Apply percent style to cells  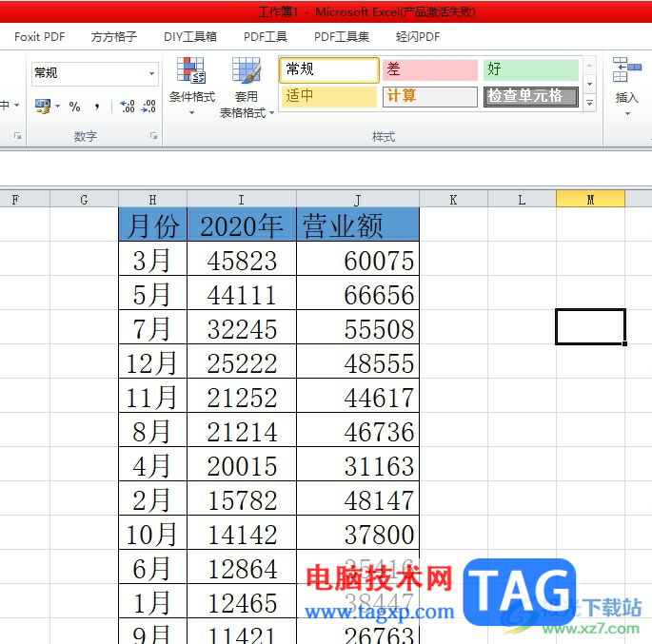(75, 107)
